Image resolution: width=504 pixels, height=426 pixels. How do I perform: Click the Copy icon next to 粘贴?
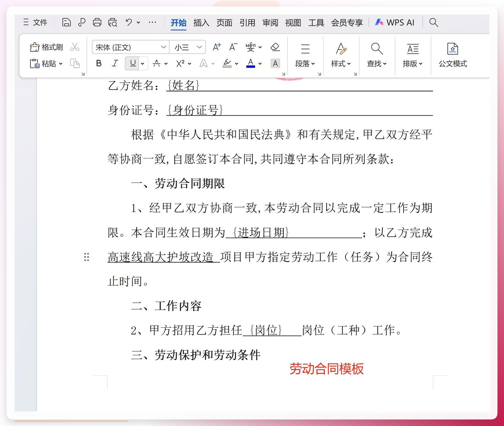coord(75,64)
